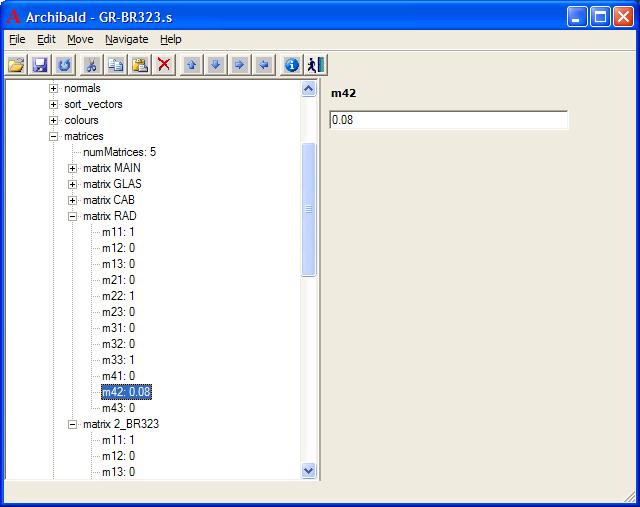The image size is (640, 507).
Task: Open the File menu
Action: [x=17, y=39]
